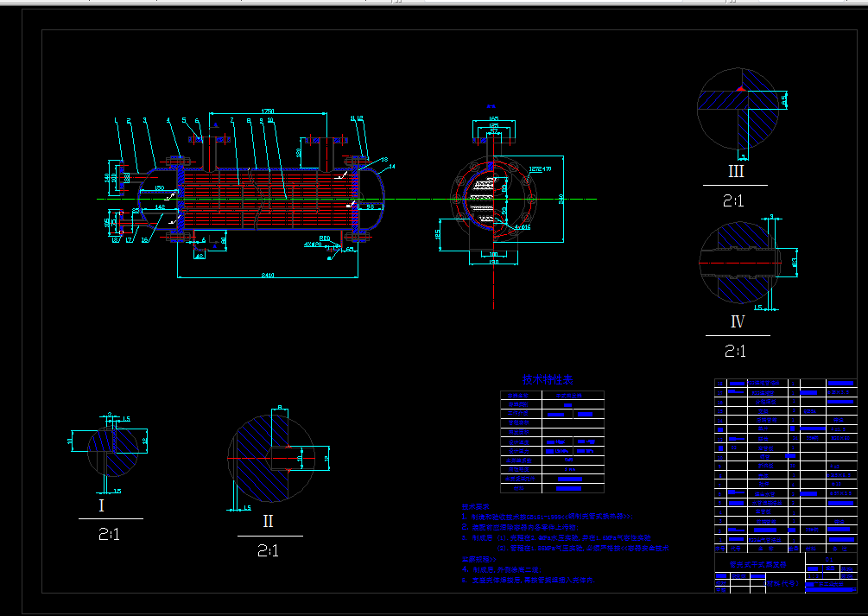Click the "98" dimension in right head
Image resolution: width=868 pixels, height=616 pixels.
point(371,206)
